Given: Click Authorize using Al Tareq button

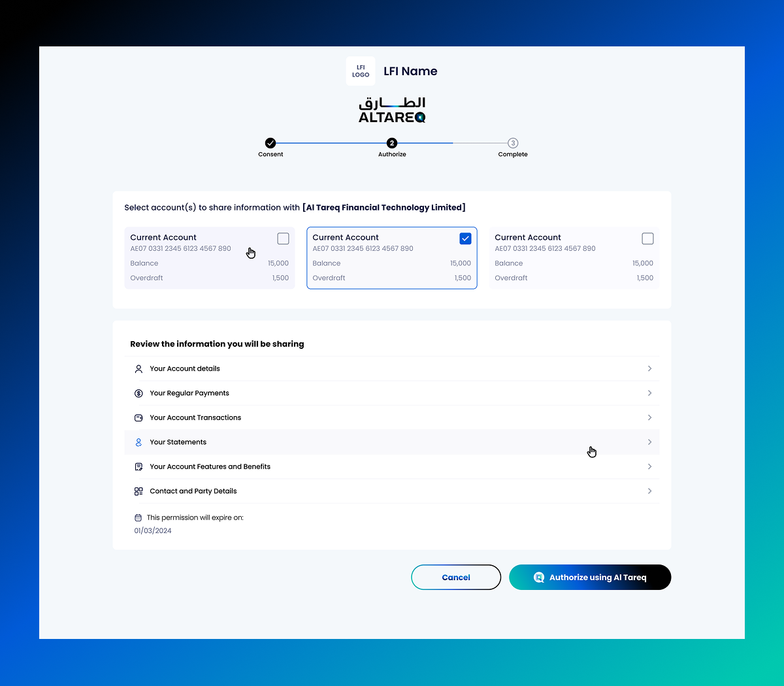Looking at the screenshot, I should point(590,578).
